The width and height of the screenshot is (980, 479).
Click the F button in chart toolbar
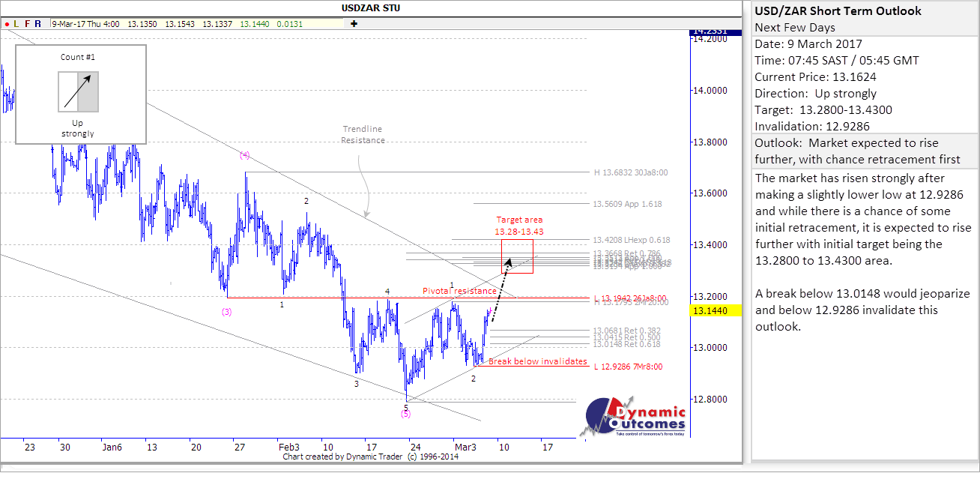[27, 24]
